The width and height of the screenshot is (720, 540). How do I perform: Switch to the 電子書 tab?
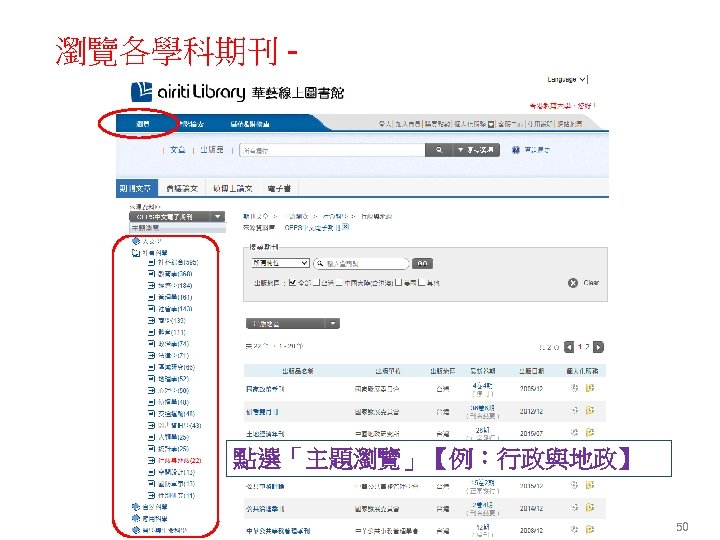click(279, 188)
